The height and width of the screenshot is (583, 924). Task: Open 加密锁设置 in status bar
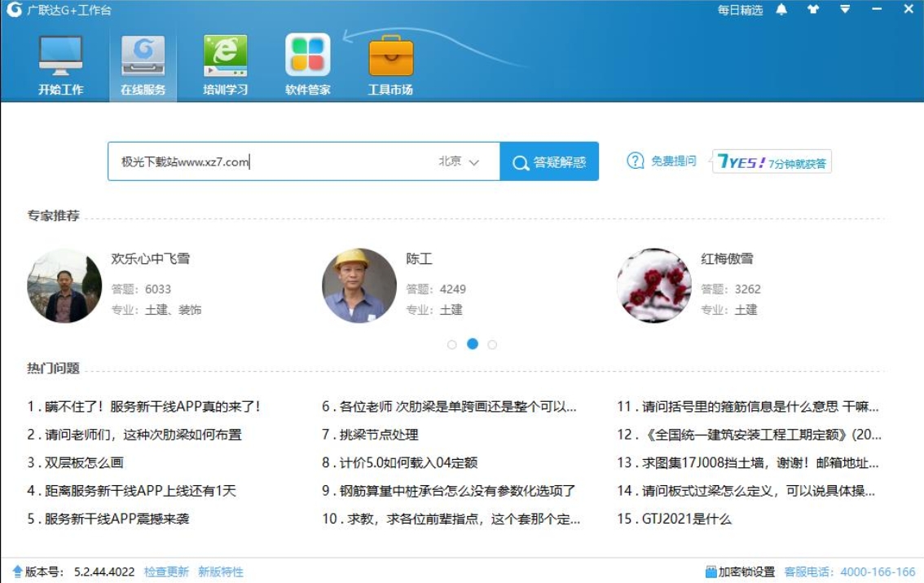(740, 572)
